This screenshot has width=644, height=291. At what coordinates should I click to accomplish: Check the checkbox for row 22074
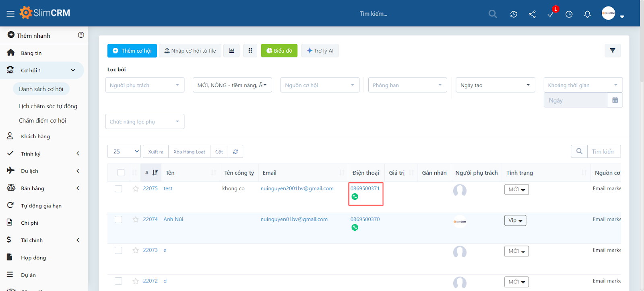(x=118, y=219)
